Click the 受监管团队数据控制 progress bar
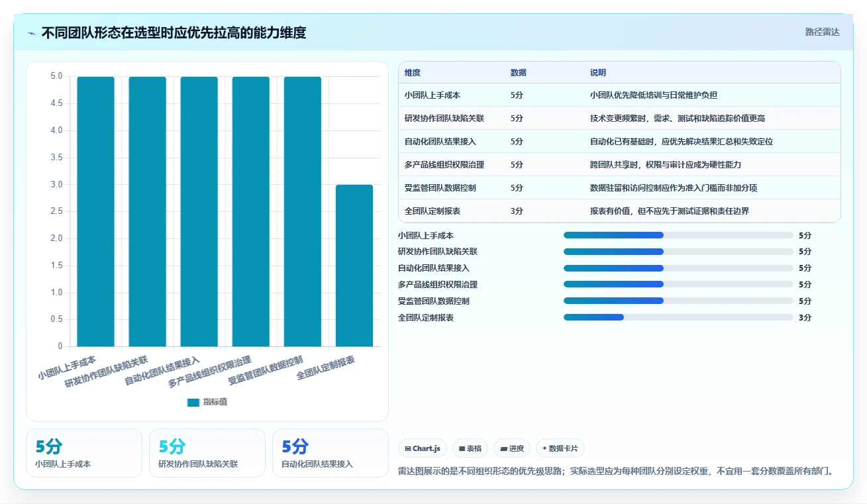The image size is (867, 504). tap(678, 301)
